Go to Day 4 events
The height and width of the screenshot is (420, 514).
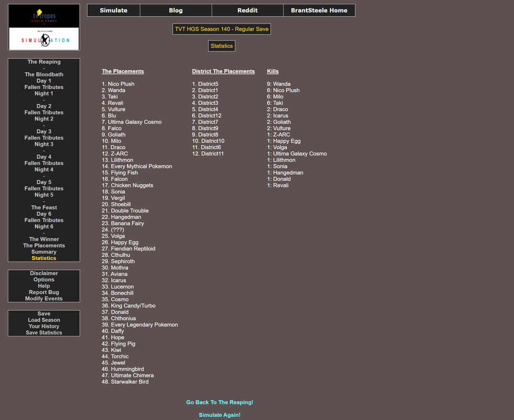pyautogui.click(x=44, y=157)
